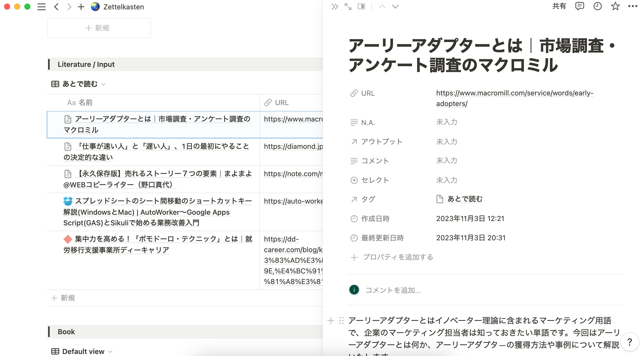Favorite this page with star icon
644x356 pixels.
(615, 6)
